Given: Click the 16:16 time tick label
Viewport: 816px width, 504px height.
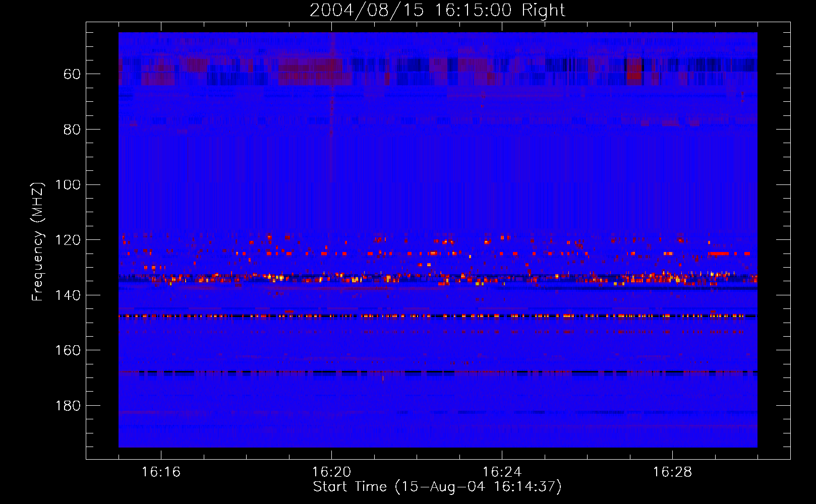Looking at the screenshot, I should coord(161,472).
